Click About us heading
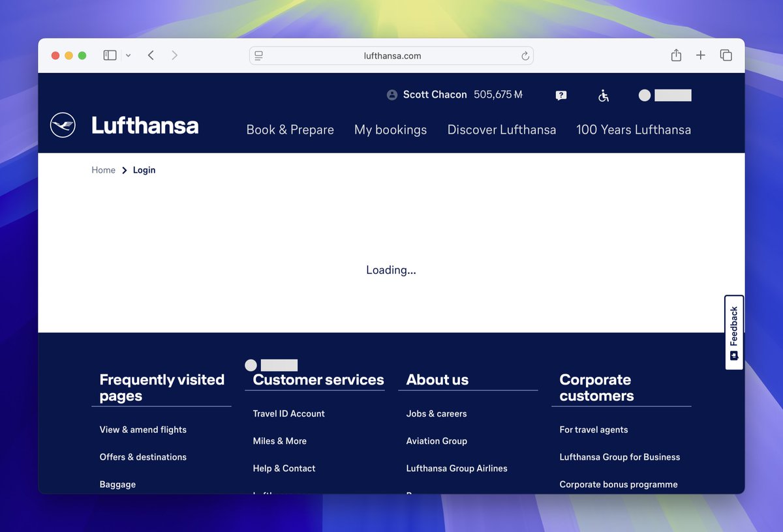783x532 pixels. 437,379
